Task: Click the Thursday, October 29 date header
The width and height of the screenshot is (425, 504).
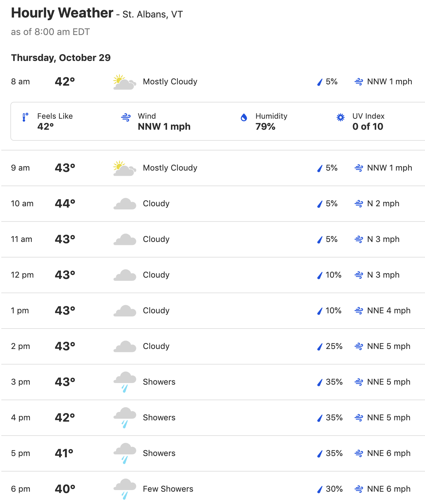Action: point(61,58)
